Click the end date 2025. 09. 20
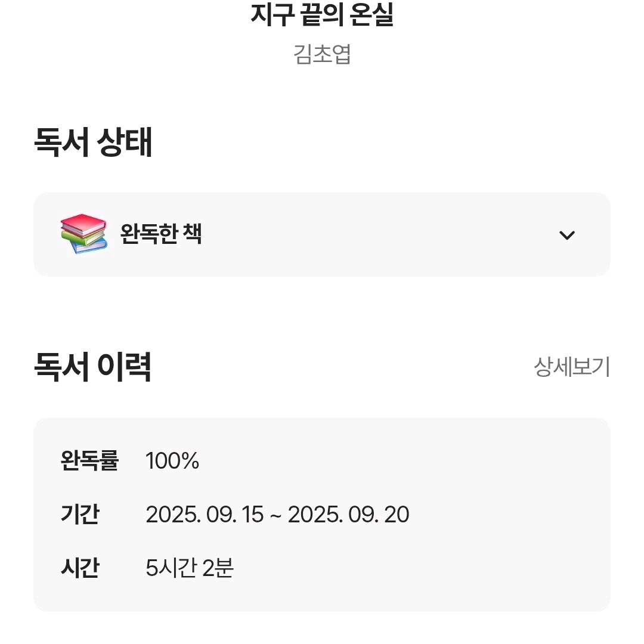The height and width of the screenshot is (644, 644). pos(349,515)
